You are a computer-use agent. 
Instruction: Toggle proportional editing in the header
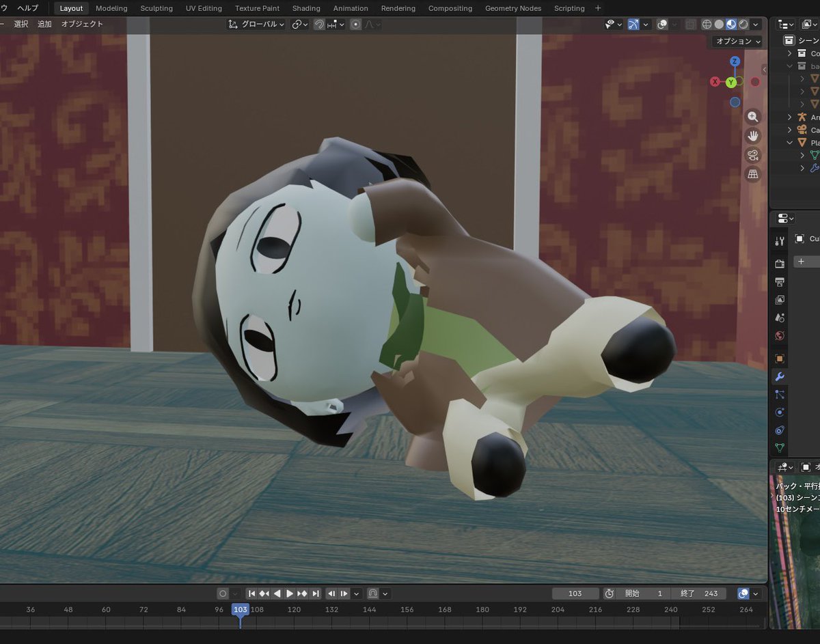(x=355, y=25)
